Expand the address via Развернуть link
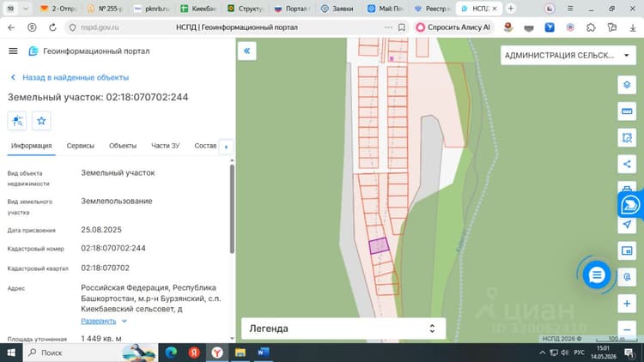644x362 pixels. coord(104,321)
